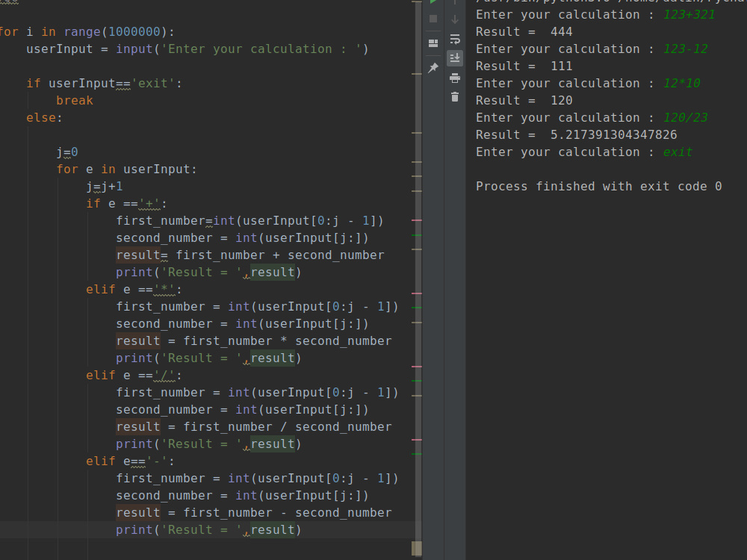The height and width of the screenshot is (560, 747).
Task: Click the down-arrow stack trace navigation icon
Action: (455, 19)
